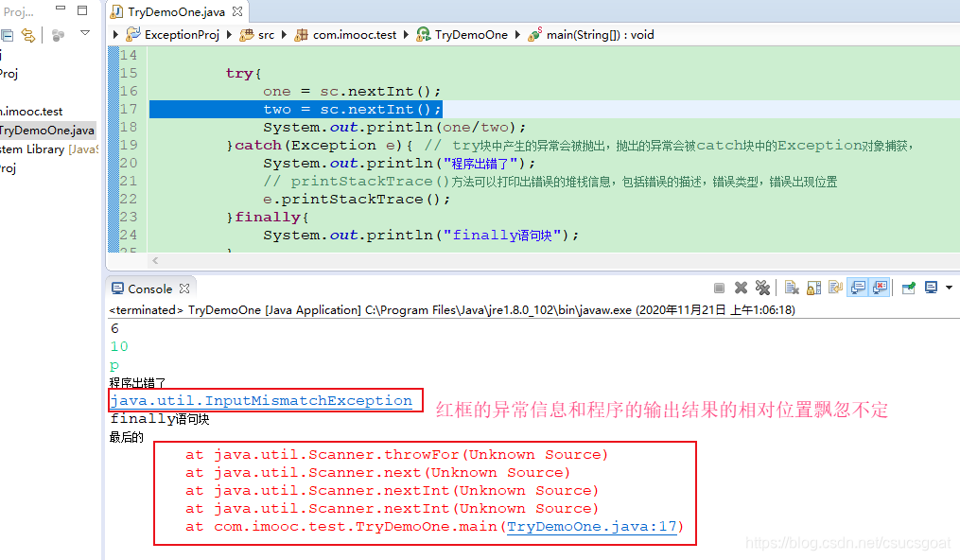Viewport: 960px width, 560px height.
Task: Switch to the TryDemoOne.java editor tab
Action: pos(175,13)
